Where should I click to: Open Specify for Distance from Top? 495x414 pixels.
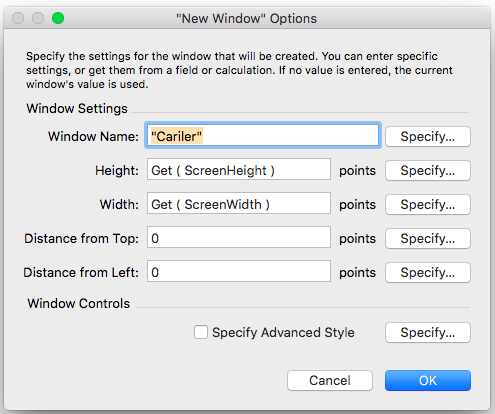[x=428, y=238]
